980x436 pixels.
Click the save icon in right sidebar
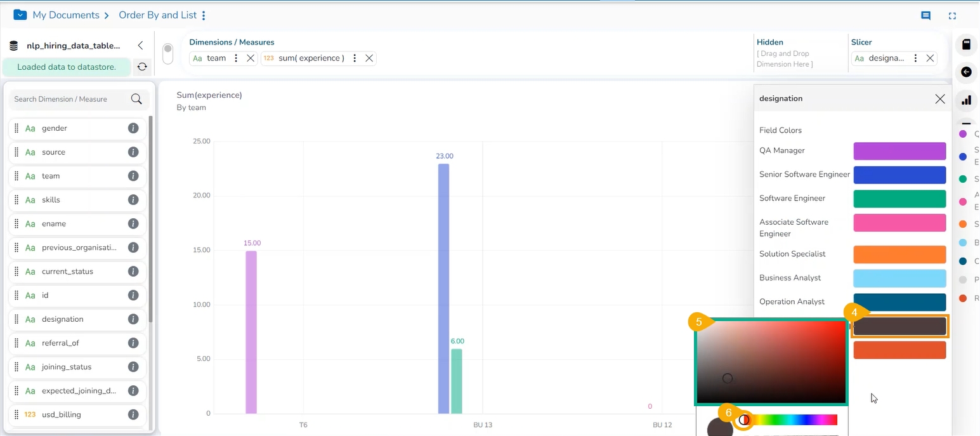pos(966,44)
